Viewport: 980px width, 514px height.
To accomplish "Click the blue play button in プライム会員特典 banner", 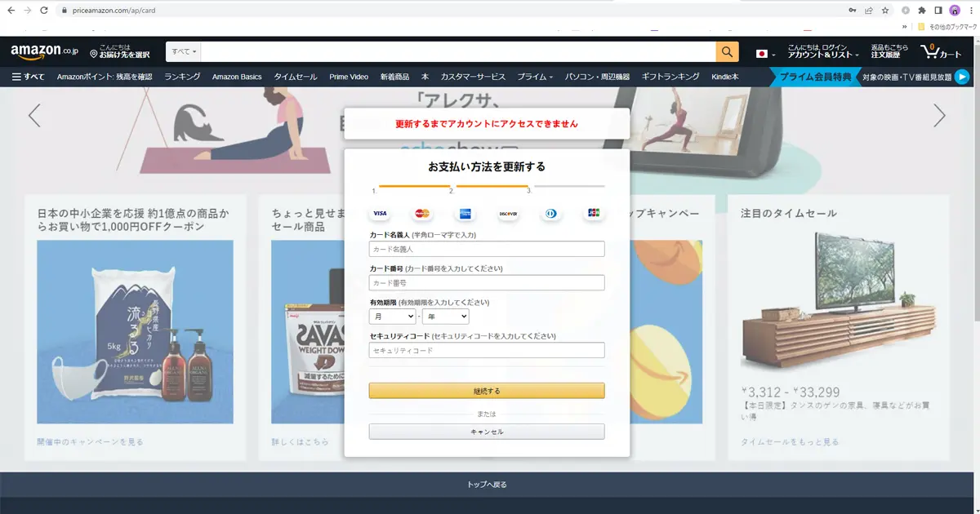I will coord(962,77).
